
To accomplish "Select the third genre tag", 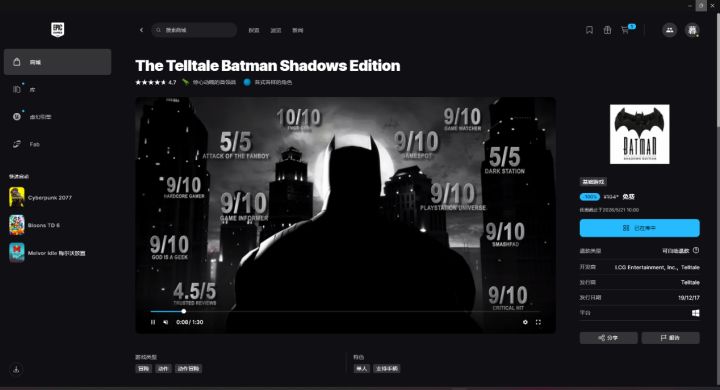I will pos(188,368).
